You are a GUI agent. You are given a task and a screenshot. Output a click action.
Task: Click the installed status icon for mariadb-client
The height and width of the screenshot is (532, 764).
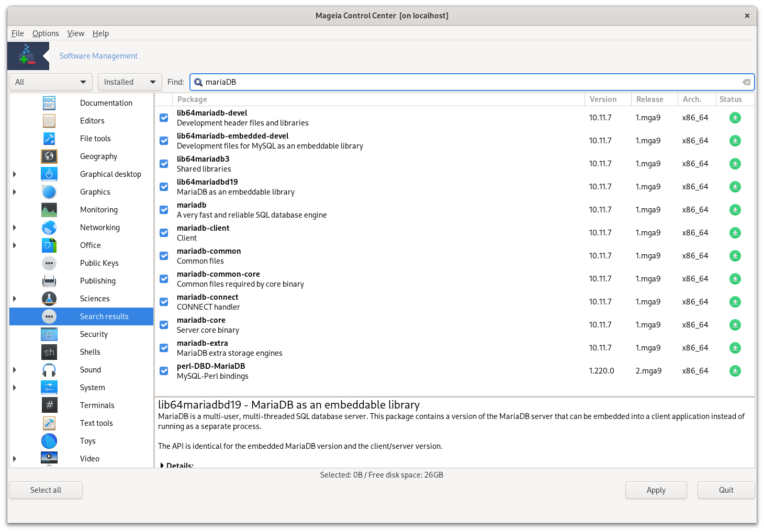pos(735,233)
